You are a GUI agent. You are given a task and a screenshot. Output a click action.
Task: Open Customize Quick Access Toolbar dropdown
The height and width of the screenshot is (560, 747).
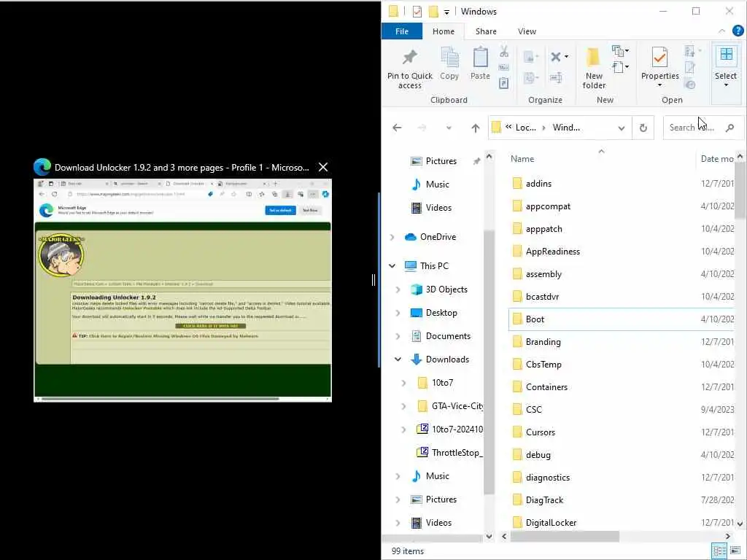[446, 12]
